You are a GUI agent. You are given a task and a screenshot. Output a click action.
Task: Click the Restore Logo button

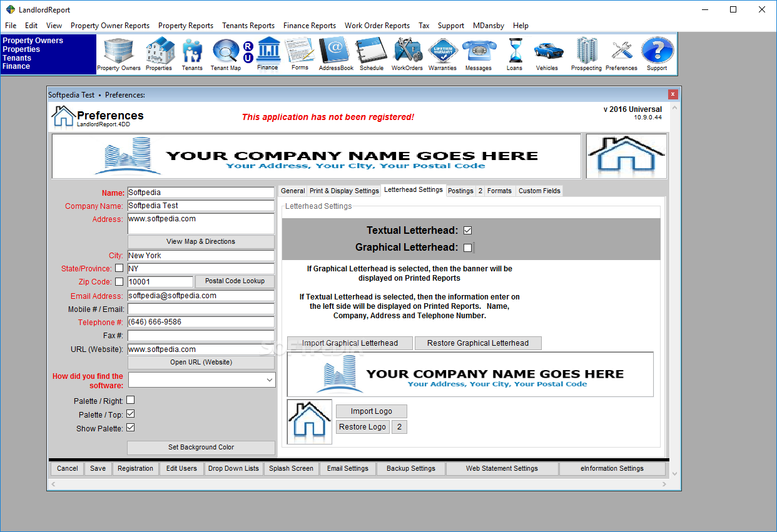click(x=363, y=427)
